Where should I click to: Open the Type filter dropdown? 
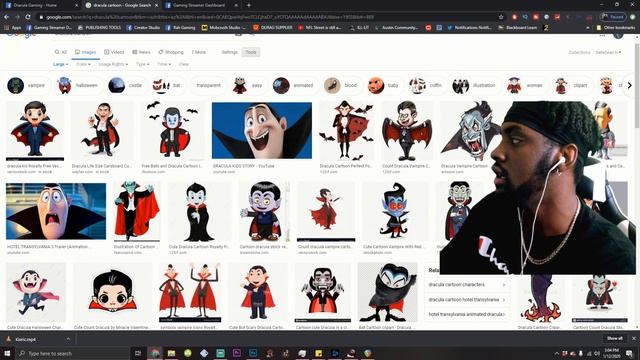[x=142, y=64]
